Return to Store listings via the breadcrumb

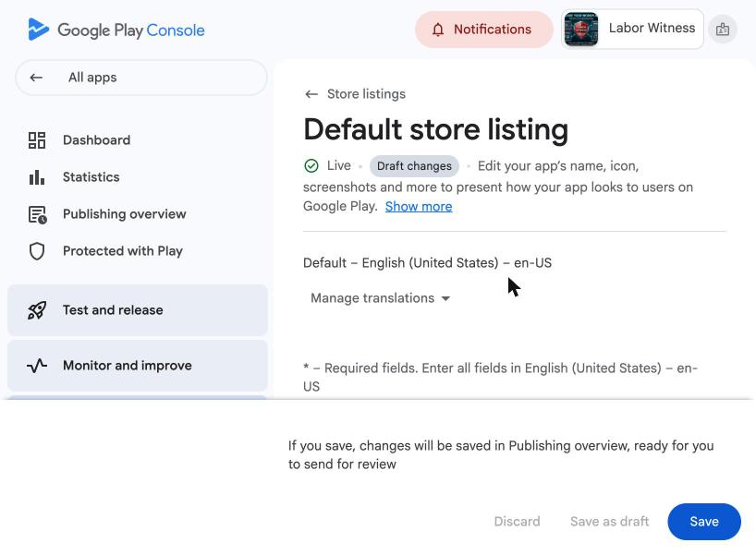click(x=366, y=94)
